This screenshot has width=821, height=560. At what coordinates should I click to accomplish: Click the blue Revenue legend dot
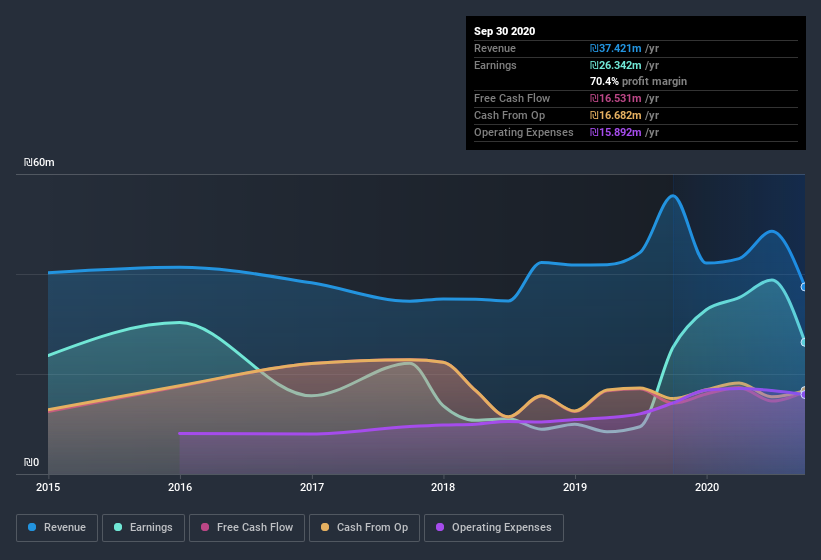pyautogui.click(x=32, y=527)
